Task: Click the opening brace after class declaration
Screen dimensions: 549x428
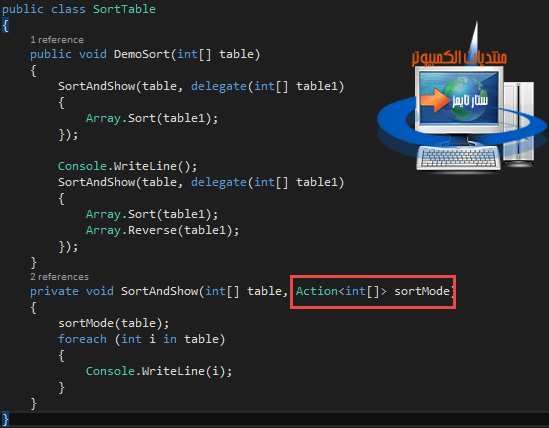Action: click(x=5, y=26)
